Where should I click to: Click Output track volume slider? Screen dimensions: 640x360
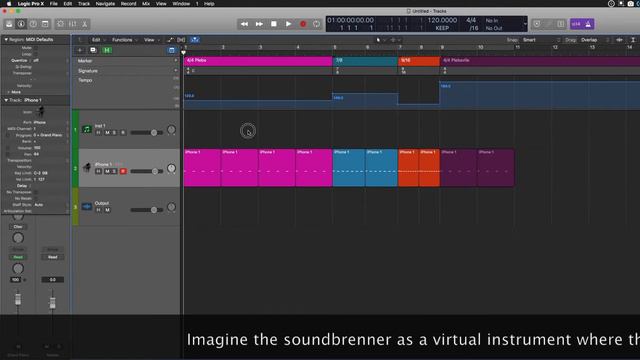coord(147,210)
